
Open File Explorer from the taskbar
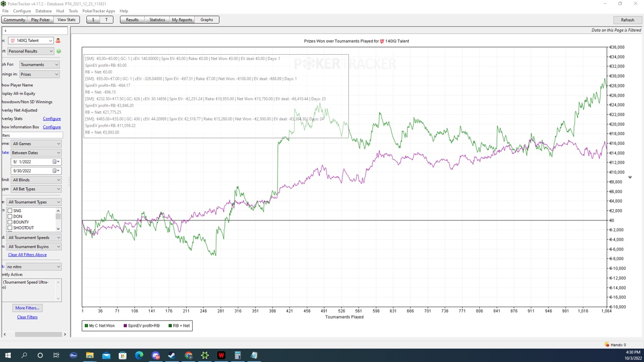(90, 355)
